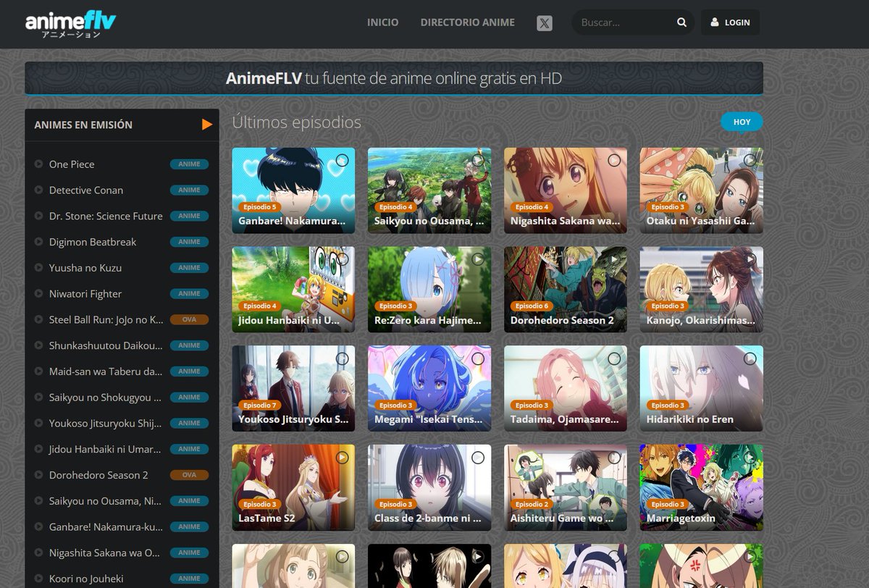
Task: Open Class de 2-banme ni episode thumbnail
Action: (429, 487)
